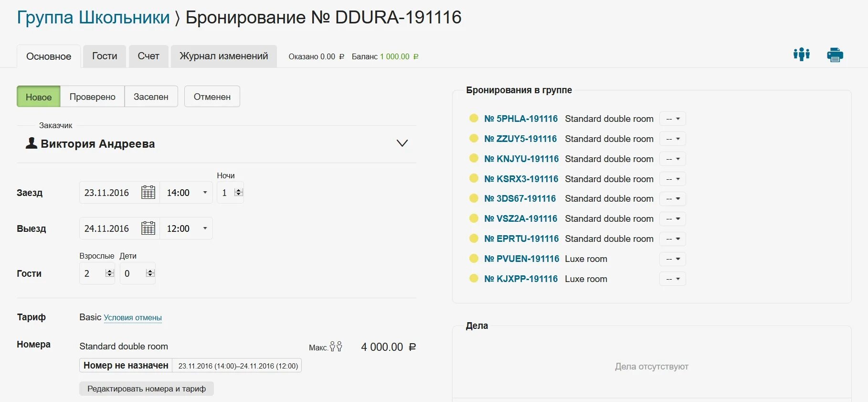Switch to the Гости tab
Screen dimensions: 868x402
pos(104,56)
